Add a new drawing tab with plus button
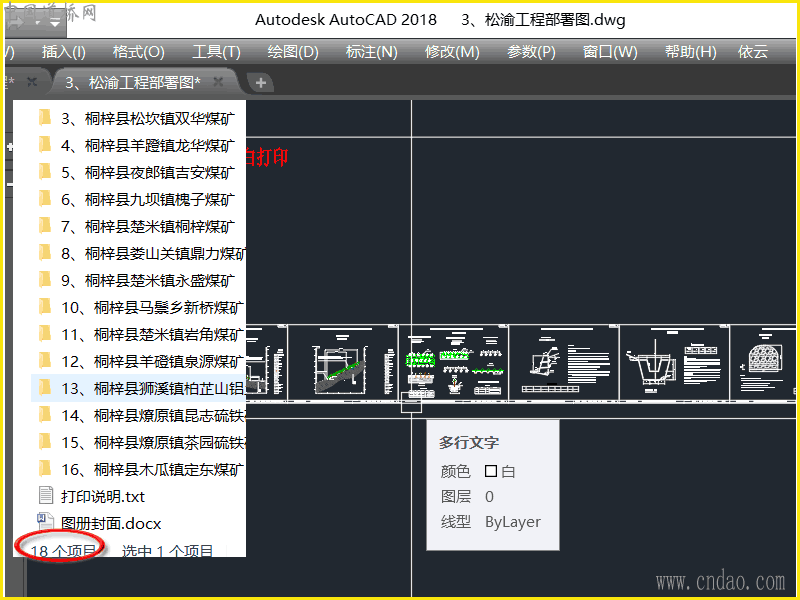Viewport: 800px width, 600px height. click(261, 83)
